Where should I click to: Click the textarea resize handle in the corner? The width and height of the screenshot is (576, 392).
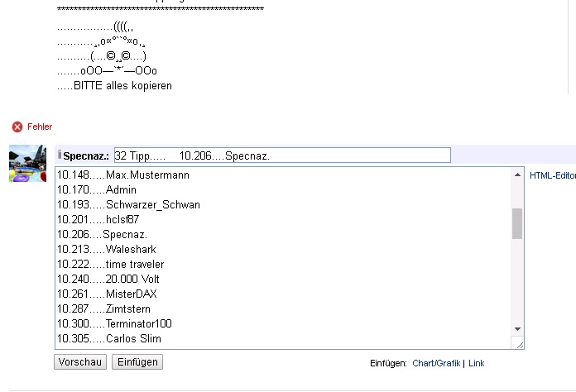(x=519, y=344)
